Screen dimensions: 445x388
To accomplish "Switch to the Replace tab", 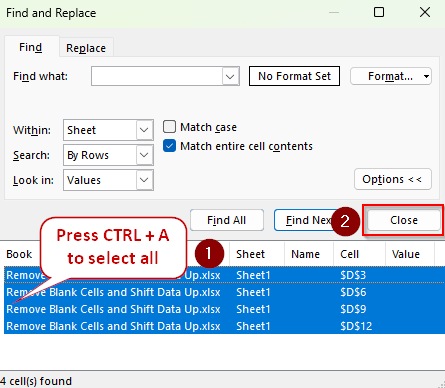I will pyautogui.click(x=86, y=48).
